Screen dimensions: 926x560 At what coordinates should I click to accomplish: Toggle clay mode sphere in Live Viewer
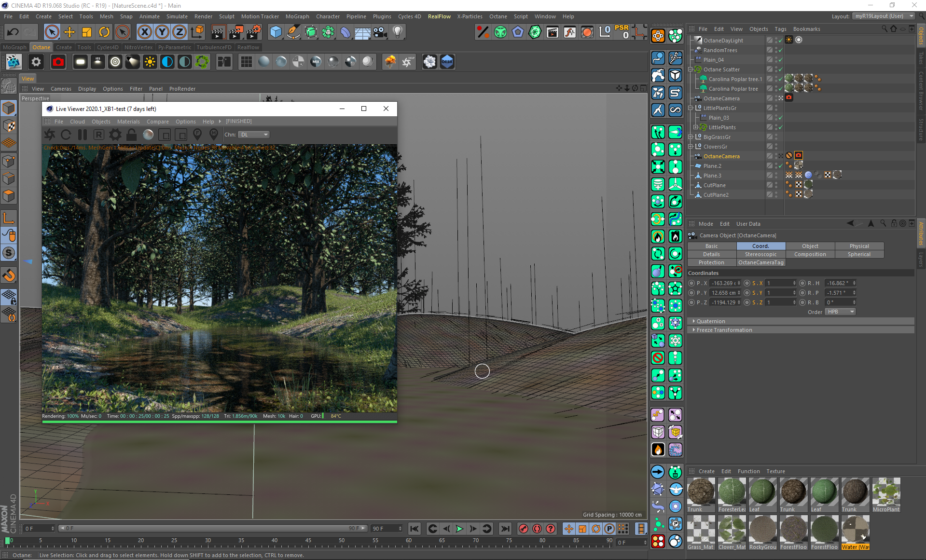[x=148, y=135]
